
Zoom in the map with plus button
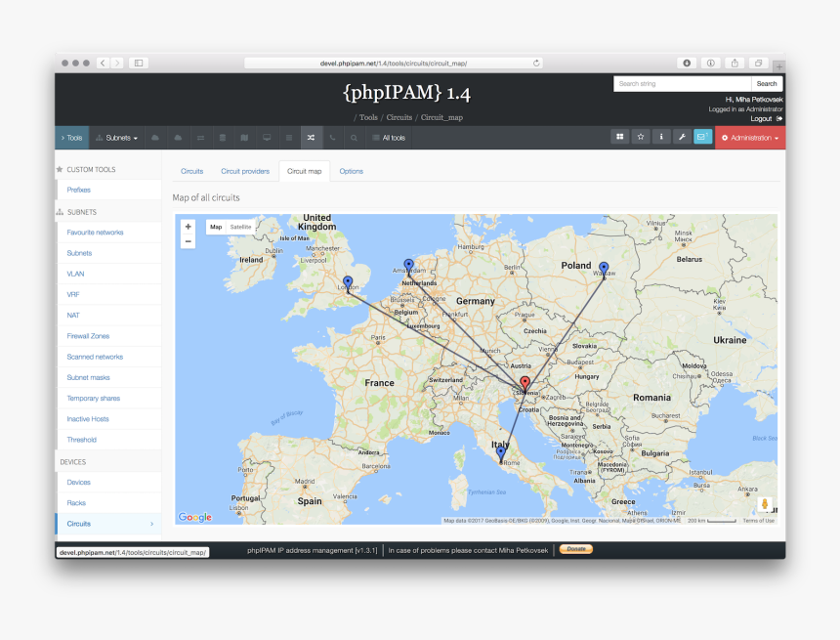coord(189,226)
